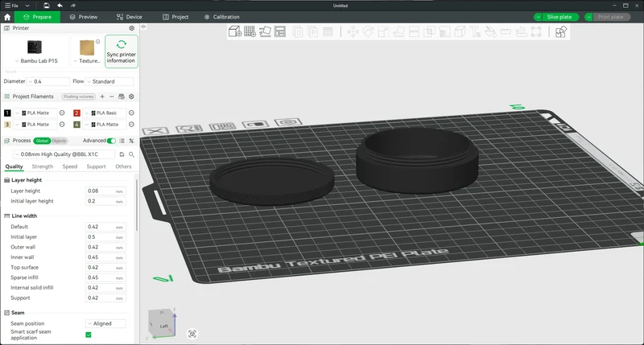The image size is (644, 345).
Task: Expand the Slice plate dropdown arrow
Action: pyautogui.click(x=538, y=17)
